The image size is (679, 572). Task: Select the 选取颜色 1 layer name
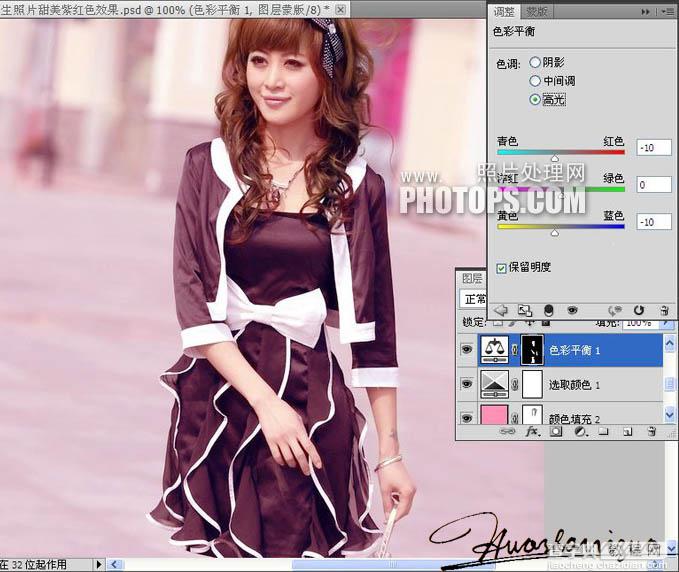point(574,385)
